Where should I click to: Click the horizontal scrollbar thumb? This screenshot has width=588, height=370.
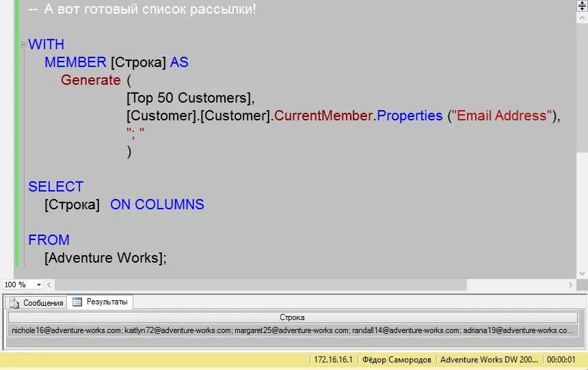click(x=261, y=285)
